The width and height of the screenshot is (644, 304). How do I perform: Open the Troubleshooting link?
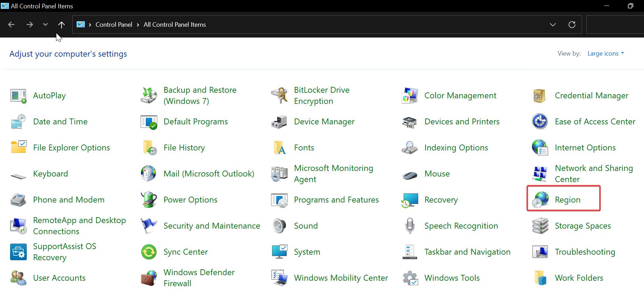(585, 252)
